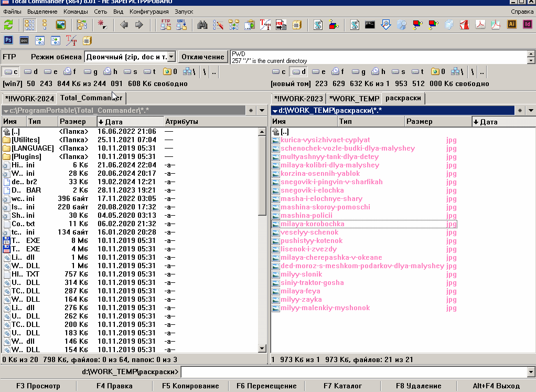Open the folder tree panel icon
The height and width of the screenshot is (392, 536).
point(82,25)
